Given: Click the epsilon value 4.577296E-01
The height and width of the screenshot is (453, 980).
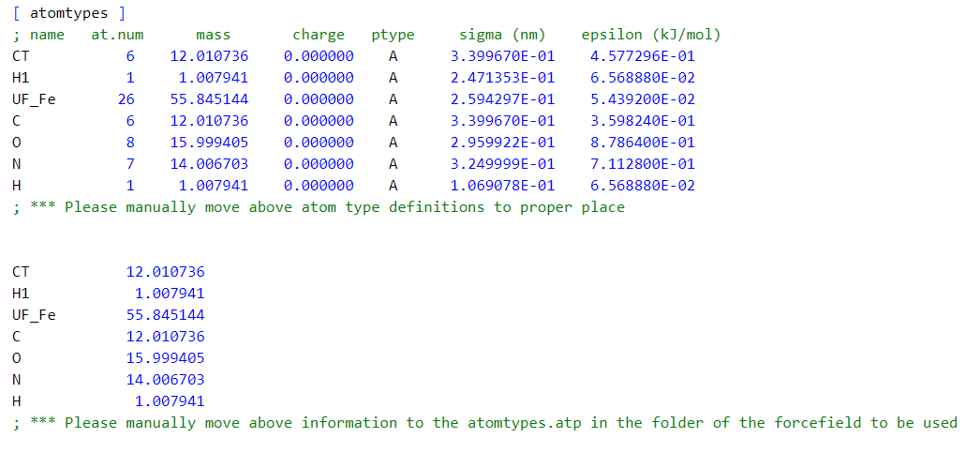Looking at the screenshot, I should tap(643, 56).
